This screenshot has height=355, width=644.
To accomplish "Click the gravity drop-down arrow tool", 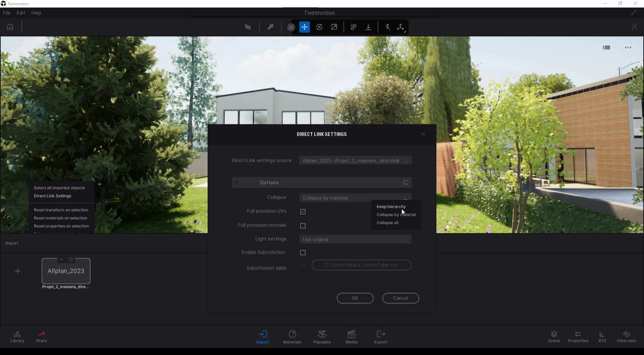I will pyautogui.click(x=368, y=27).
